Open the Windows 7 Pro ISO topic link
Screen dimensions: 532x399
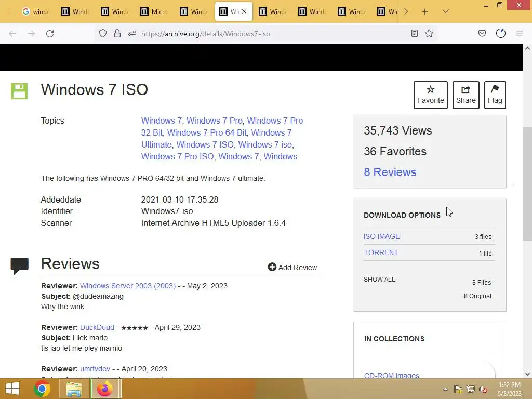click(x=178, y=156)
